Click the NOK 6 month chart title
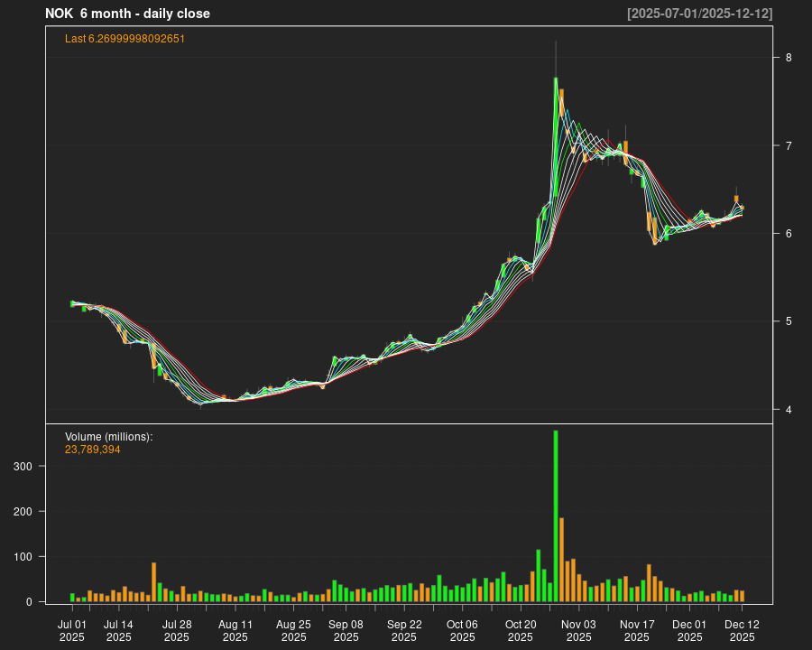Screen dimensions: 812x650 tap(127, 14)
